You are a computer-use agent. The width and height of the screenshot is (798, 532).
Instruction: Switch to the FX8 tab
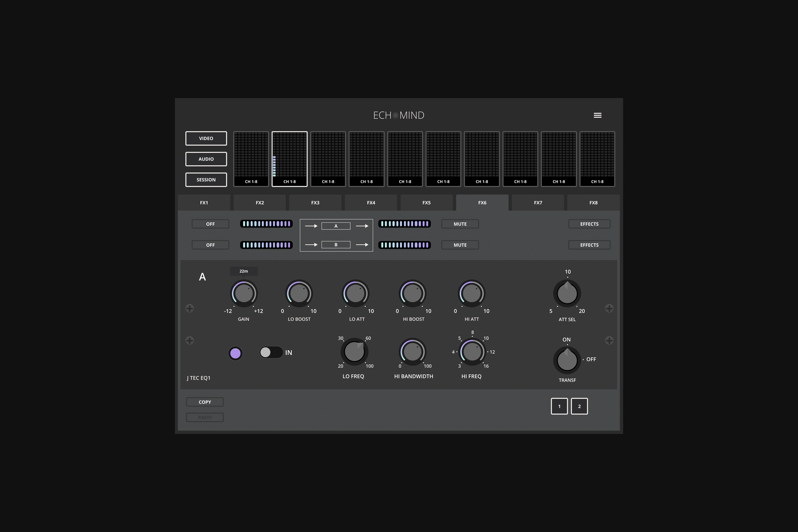[594, 203]
